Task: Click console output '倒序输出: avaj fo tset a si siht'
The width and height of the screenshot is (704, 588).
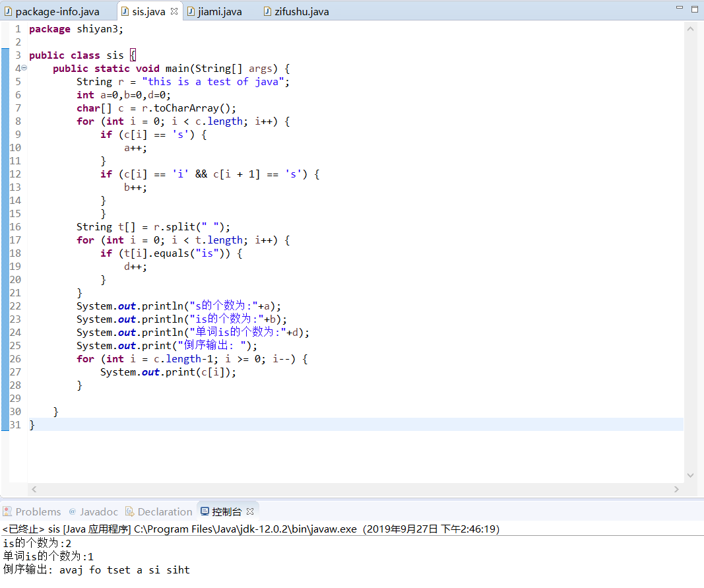Action: tap(96, 570)
